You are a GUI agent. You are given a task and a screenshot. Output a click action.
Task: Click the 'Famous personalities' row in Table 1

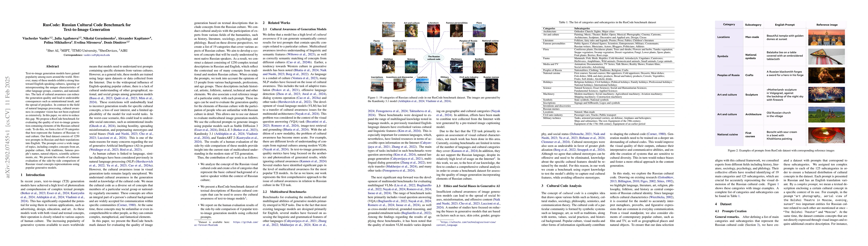point(608,45)
